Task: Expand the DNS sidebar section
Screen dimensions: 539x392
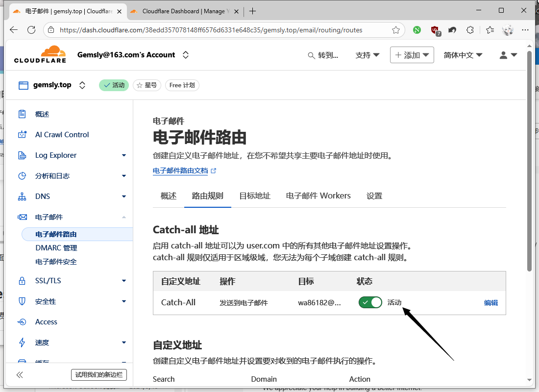Action: coord(123,196)
